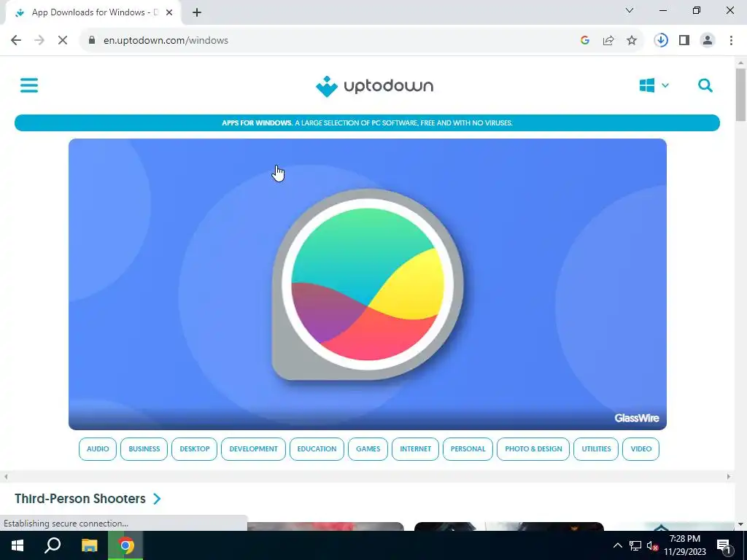Close the App Downloads for Windows tab
Screen dimensions: 747x560
tap(169, 12)
